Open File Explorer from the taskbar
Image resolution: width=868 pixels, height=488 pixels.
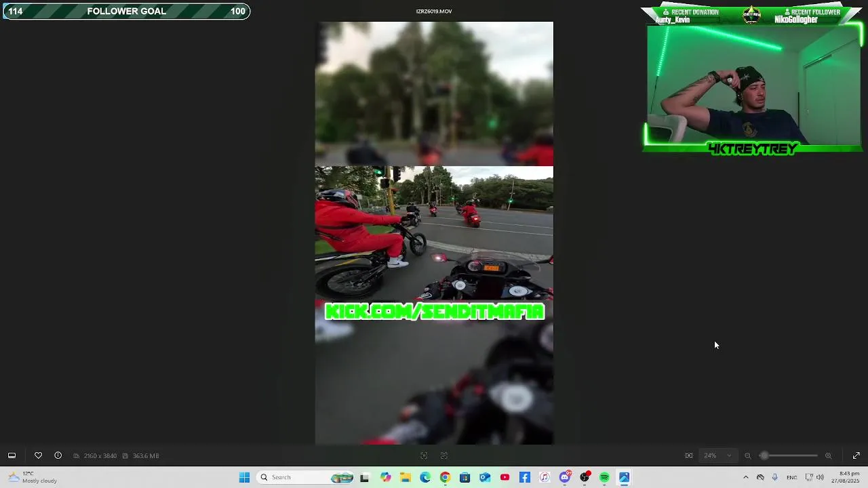(x=405, y=477)
